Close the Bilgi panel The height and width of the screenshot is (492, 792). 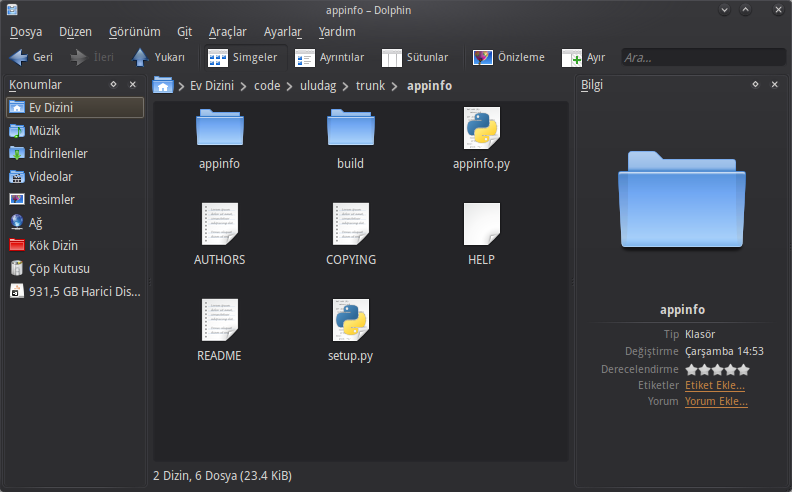775,84
